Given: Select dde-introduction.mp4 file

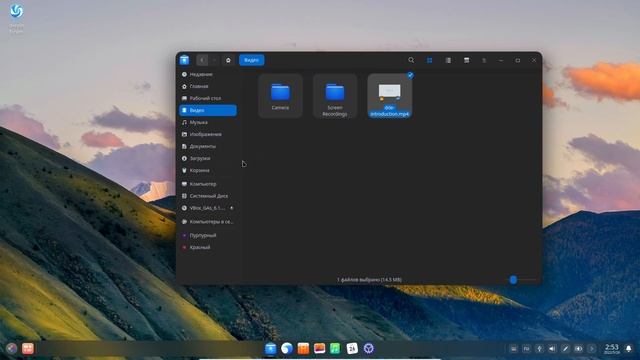Looking at the screenshot, I should pyautogui.click(x=390, y=96).
